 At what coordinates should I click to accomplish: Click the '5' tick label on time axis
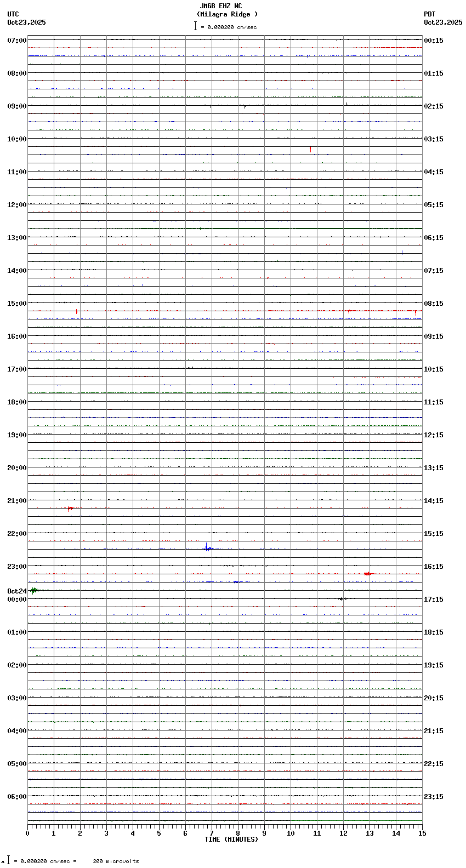tap(159, 833)
